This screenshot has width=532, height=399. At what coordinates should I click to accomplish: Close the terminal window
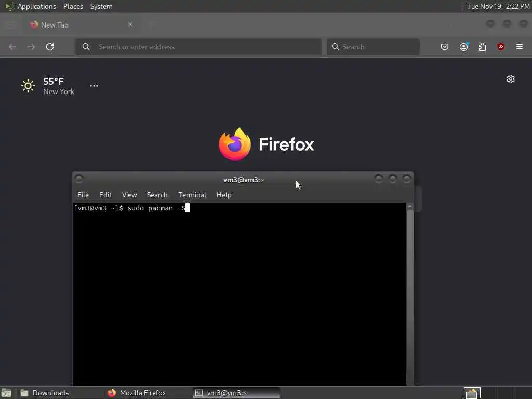[x=407, y=179]
